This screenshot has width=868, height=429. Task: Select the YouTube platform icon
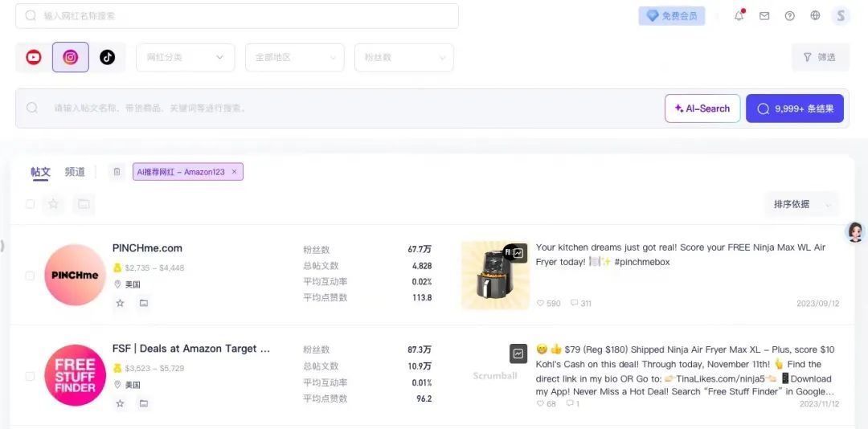pyautogui.click(x=34, y=57)
